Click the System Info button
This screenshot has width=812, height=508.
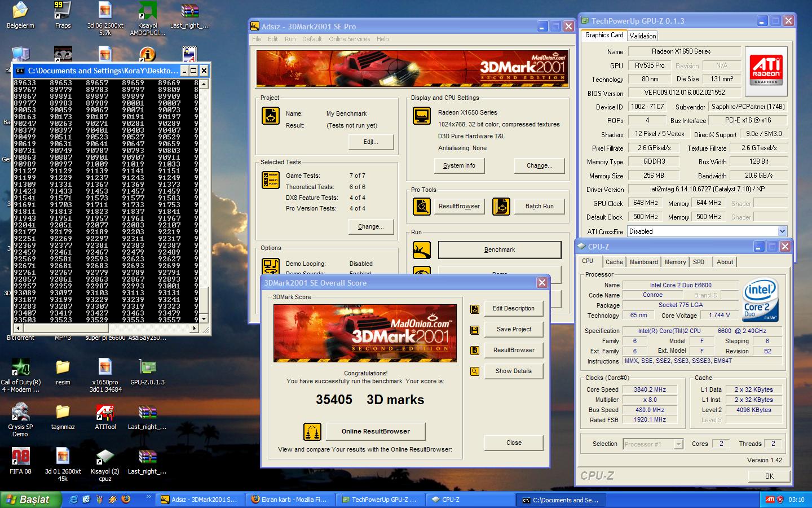[459, 165]
